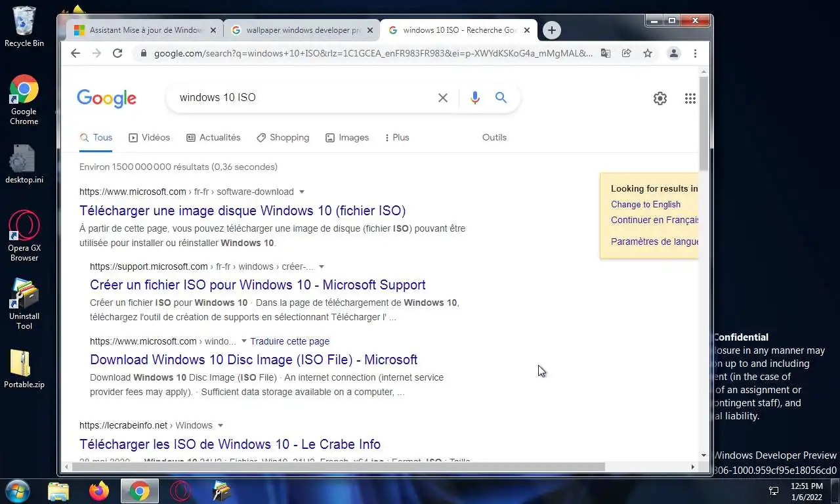Open File Explorer from the taskbar

(x=58, y=491)
